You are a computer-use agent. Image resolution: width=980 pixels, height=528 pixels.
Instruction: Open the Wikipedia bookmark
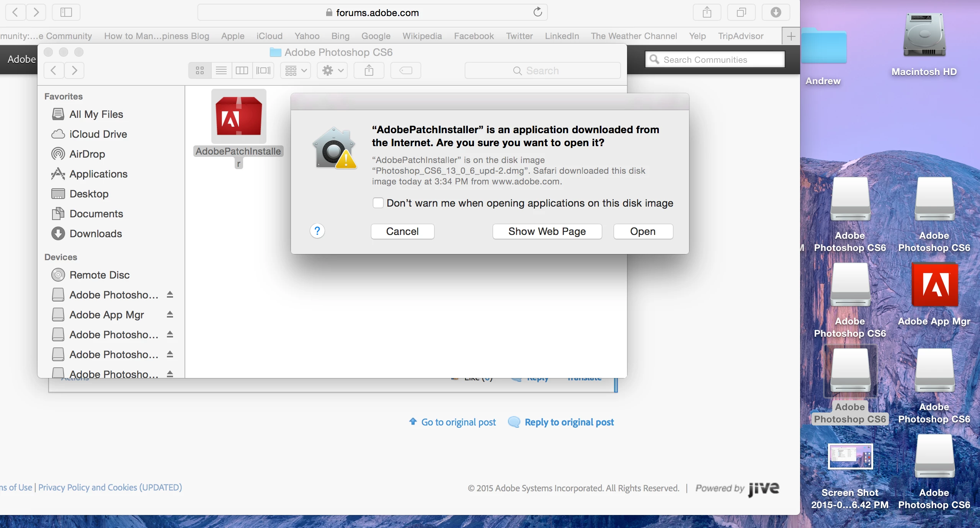(422, 36)
